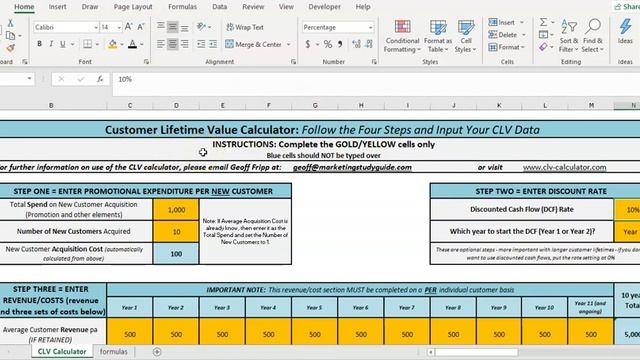
Task: Switch to the Insert ribbon tab
Action: 58,7
